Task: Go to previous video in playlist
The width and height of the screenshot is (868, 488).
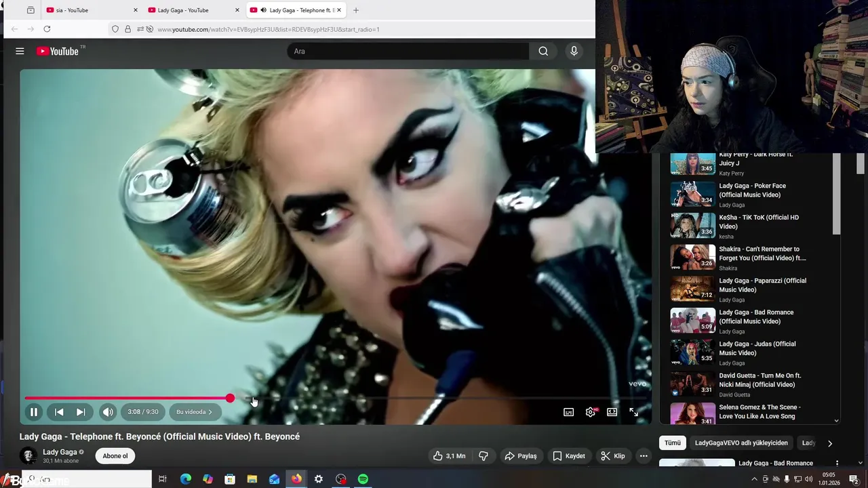Action: 59,411
